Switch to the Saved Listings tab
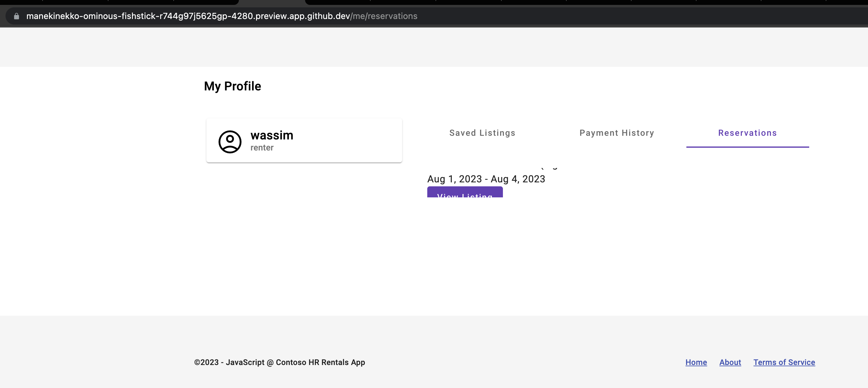This screenshot has width=868, height=388. (x=482, y=133)
